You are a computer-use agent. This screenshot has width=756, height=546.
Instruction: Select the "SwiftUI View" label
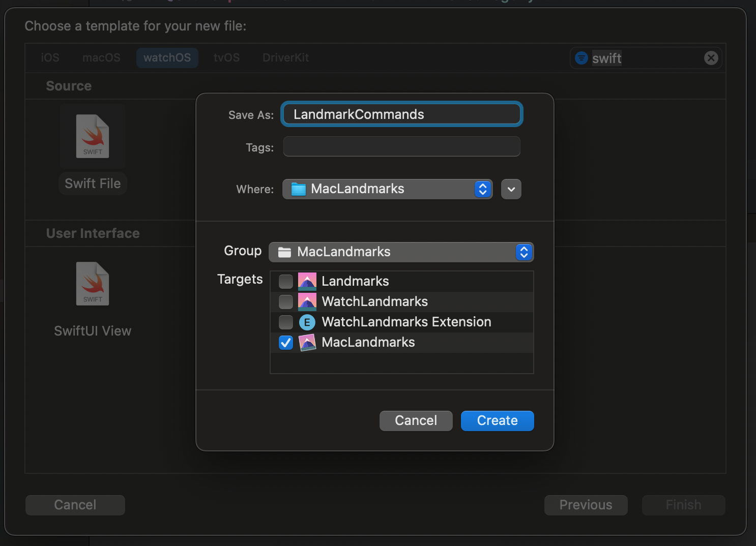(93, 331)
